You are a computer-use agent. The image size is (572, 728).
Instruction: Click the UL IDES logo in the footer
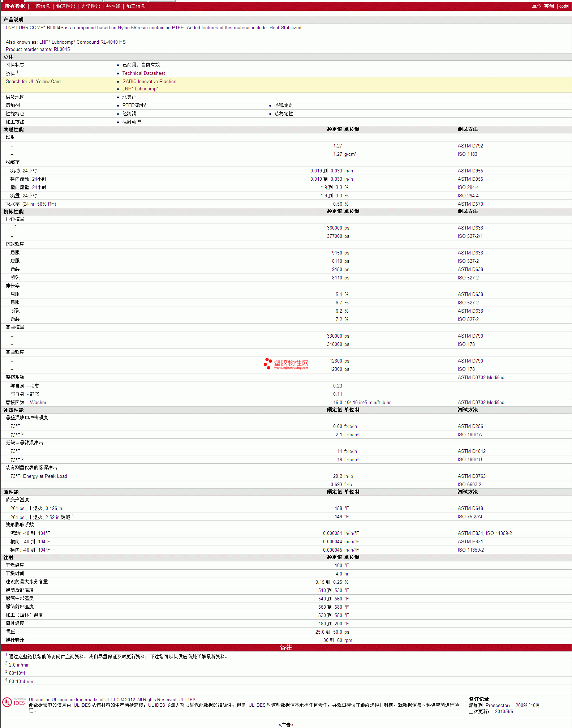point(14,702)
